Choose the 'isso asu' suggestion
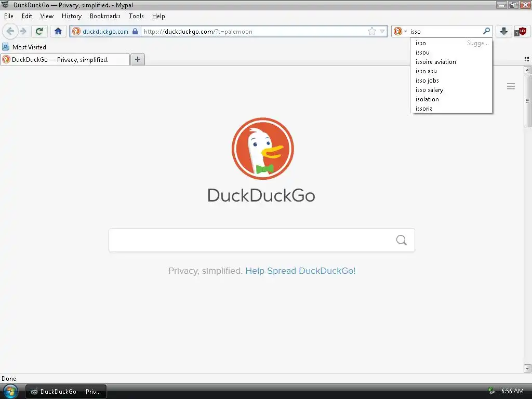 click(x=451, y=71)
